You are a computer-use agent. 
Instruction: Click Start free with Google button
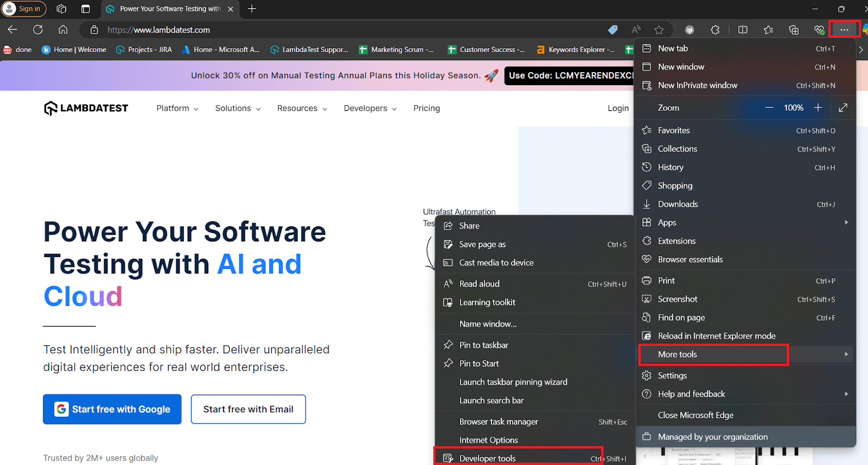(x=112, y=409)
